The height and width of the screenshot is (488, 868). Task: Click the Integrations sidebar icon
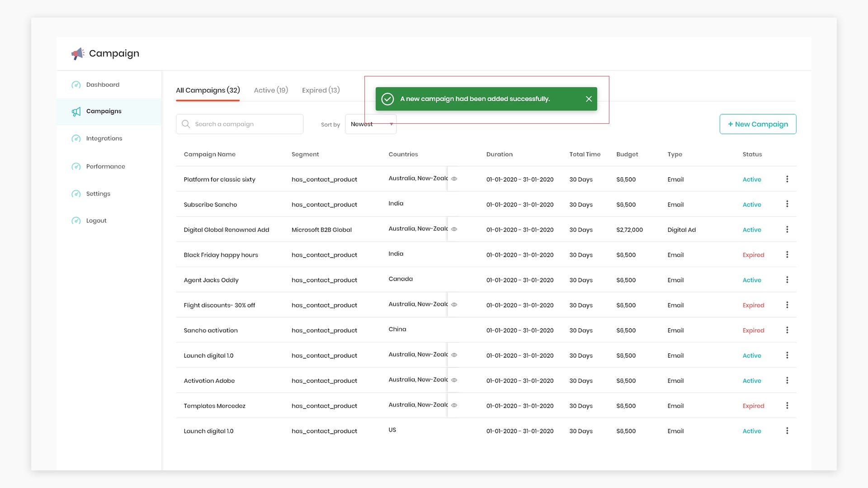click(x=76, y=139)
